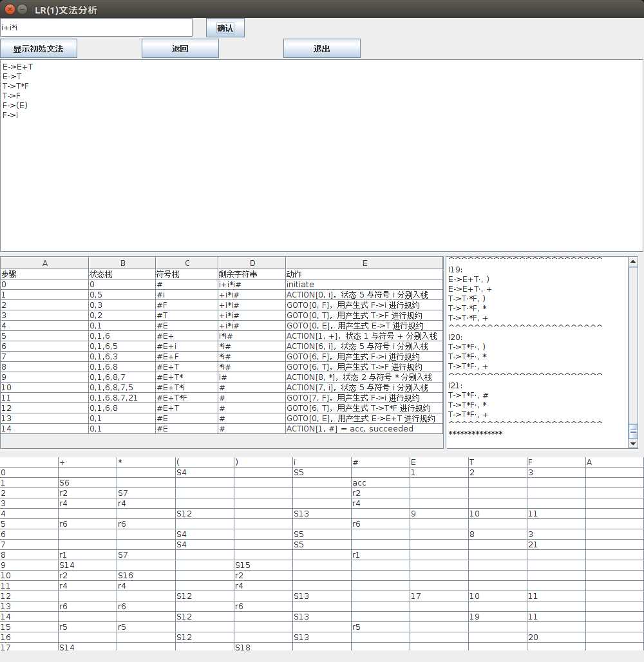The height and width of the screenshot is (662, 644).
Task: Click the scrollbar thumb in item-set panel
Action: click(x=632, y=431)
